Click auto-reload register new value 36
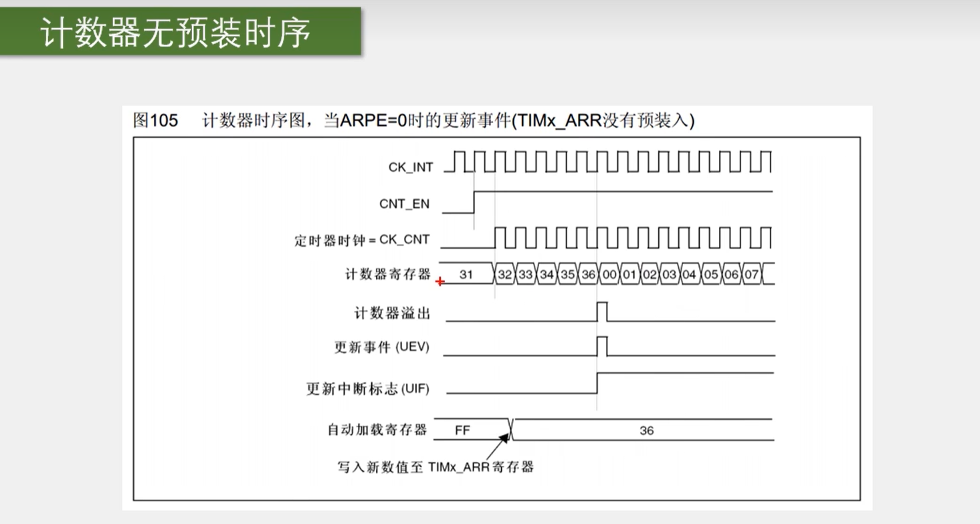 coord(646,430)
